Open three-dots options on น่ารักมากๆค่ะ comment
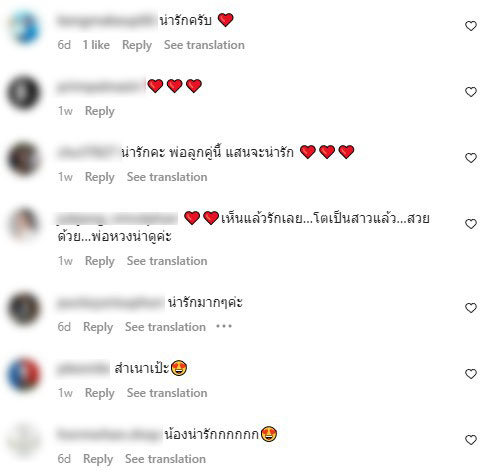489x474 pixels. [224, 326]
